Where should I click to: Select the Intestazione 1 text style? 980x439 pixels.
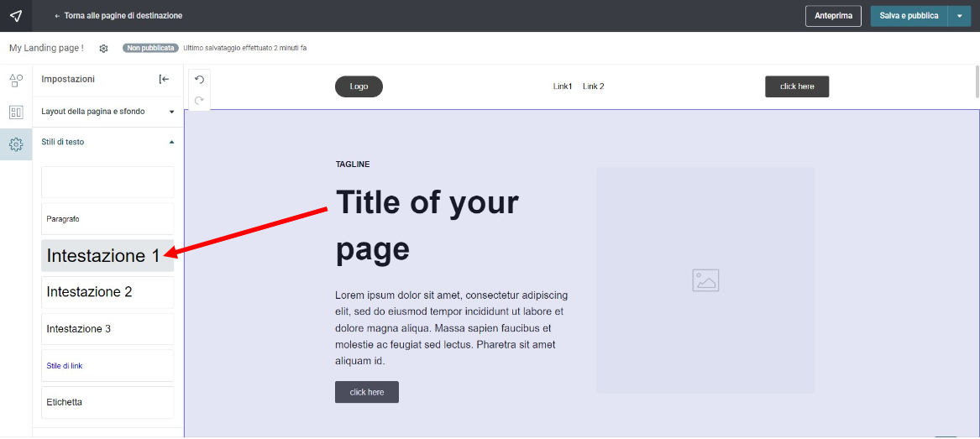click(107, 255)
